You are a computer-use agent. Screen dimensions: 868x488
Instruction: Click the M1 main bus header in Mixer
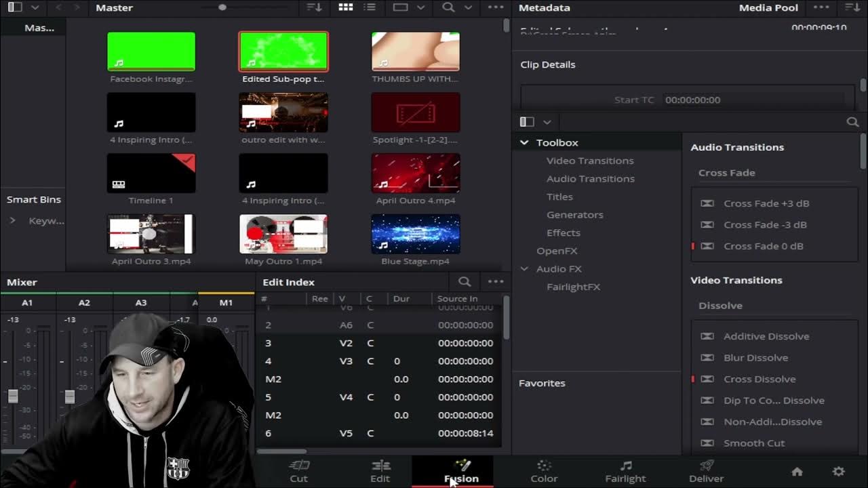pyautogui.click(x=226, y=302)
